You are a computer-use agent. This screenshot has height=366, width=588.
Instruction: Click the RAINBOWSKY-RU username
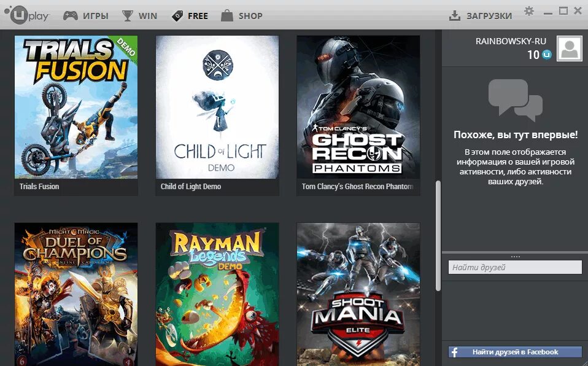coord(511,41)
